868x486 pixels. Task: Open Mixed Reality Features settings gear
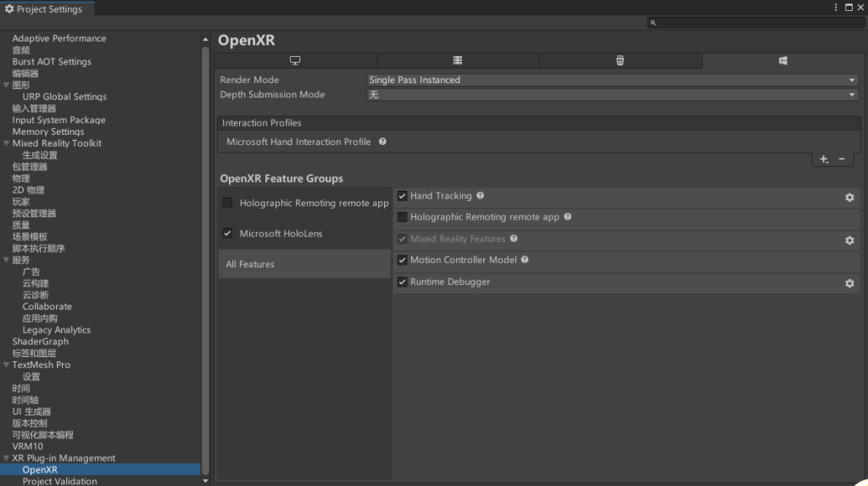pyautogui.click(x=849, y=241)
